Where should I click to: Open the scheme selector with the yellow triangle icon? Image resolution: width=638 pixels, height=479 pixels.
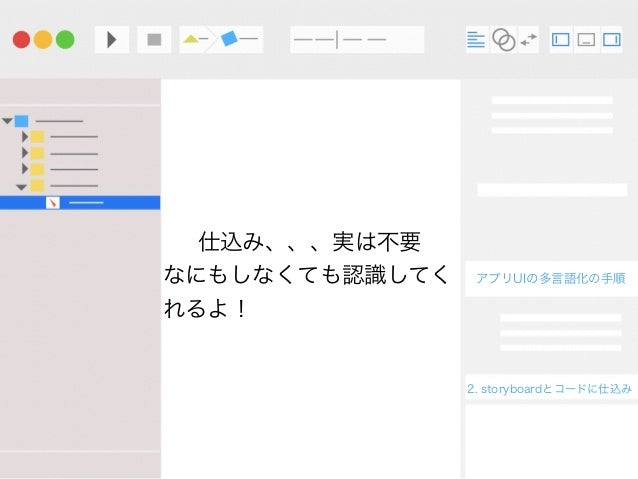(195, 39)
